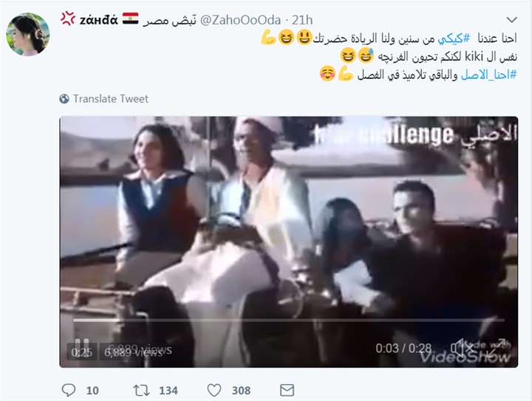Open the profile avatar of the poster
This screenshot has width=532, height=401.
[28, 35]
